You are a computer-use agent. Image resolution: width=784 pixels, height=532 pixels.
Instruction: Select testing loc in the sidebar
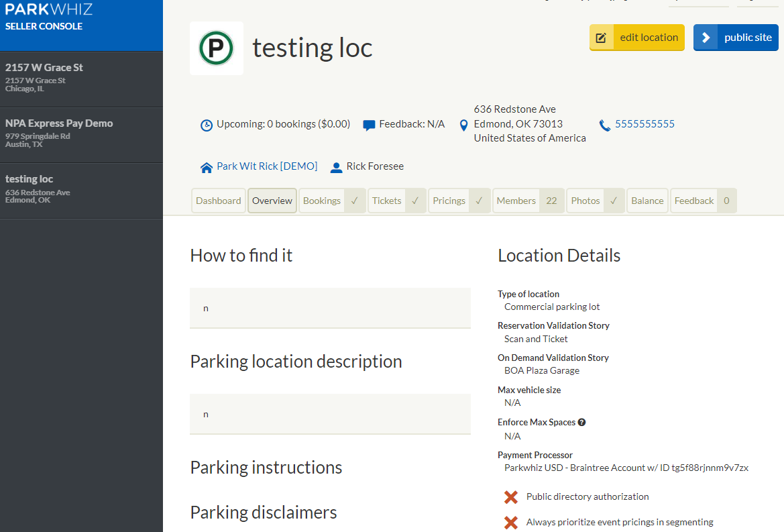[82, 191]
